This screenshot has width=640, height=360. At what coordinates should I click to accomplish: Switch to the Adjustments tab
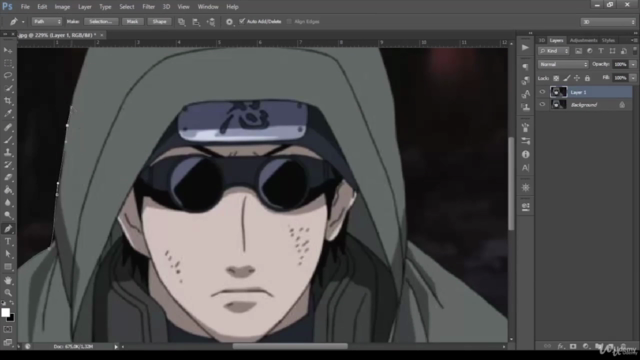click(x=583, y=40)
